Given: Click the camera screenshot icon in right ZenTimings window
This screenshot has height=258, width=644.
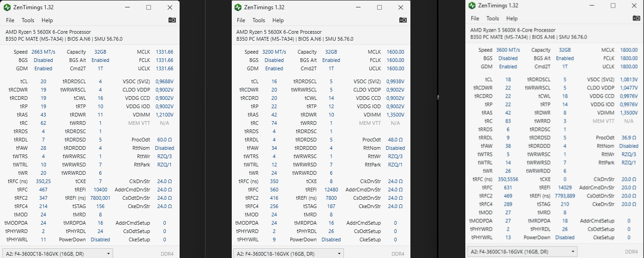Looking at the screenshot, I should click(636, 18).
